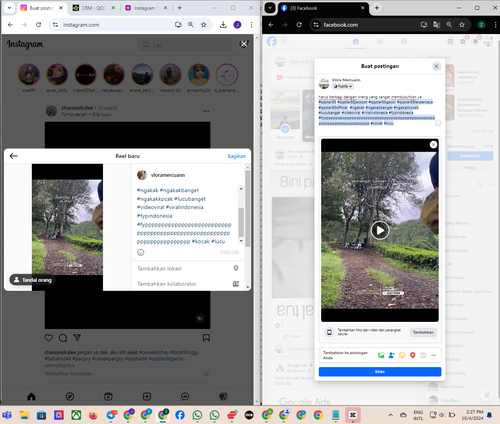The image size is (500, 424).
Task: Click the Instagram Cari search field
Action: 185,45
